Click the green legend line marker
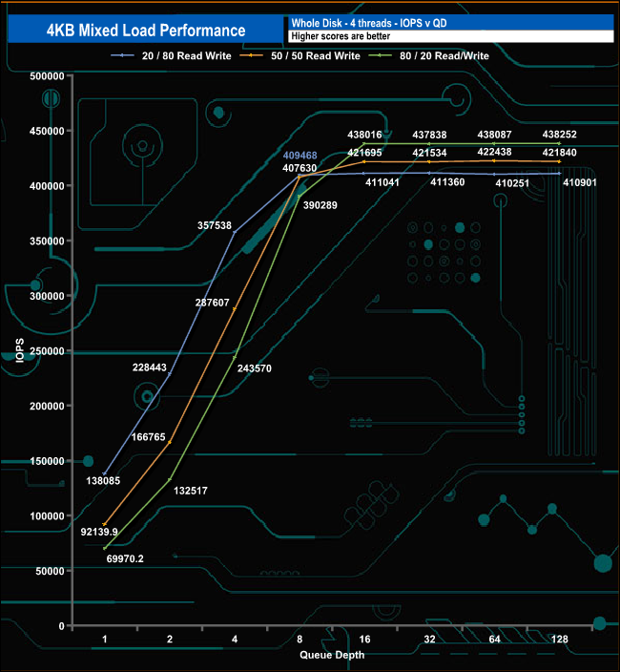Viewport: 620px width, 672px height. pos(381,55)
